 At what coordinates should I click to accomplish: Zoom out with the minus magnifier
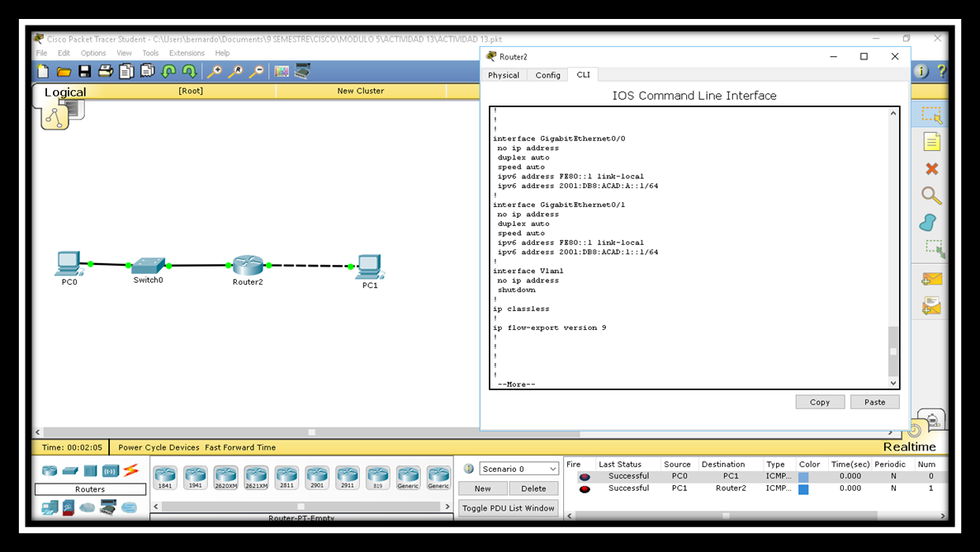[256, 71]
